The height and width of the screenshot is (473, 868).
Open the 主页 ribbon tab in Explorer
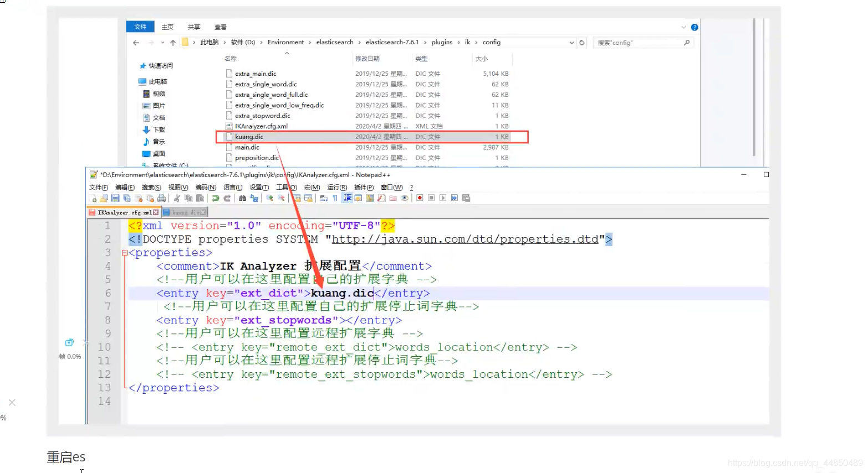(x=167, y=27)
